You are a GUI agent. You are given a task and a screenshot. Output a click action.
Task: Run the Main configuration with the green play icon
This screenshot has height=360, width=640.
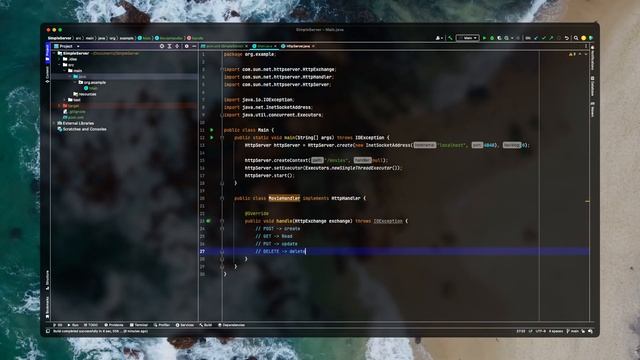(x=484, y=38)
